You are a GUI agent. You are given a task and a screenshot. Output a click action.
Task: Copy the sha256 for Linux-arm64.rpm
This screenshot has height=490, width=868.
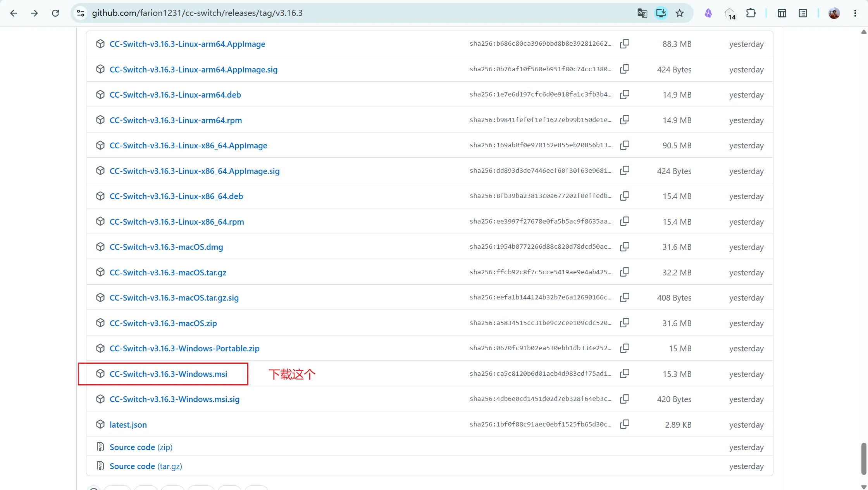[x=625, y=120]
